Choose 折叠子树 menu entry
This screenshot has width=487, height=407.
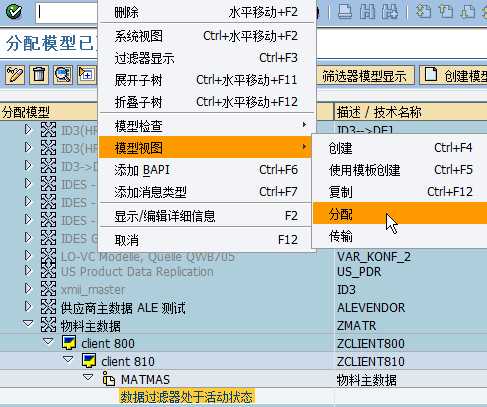206,102
